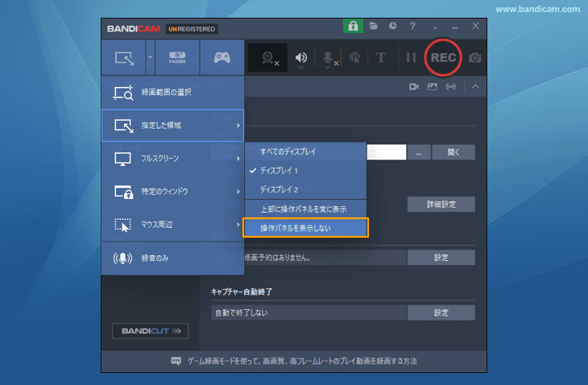Switch to game recording mode gamepad icon
The image size is (588, 385).
click(222, 58)
